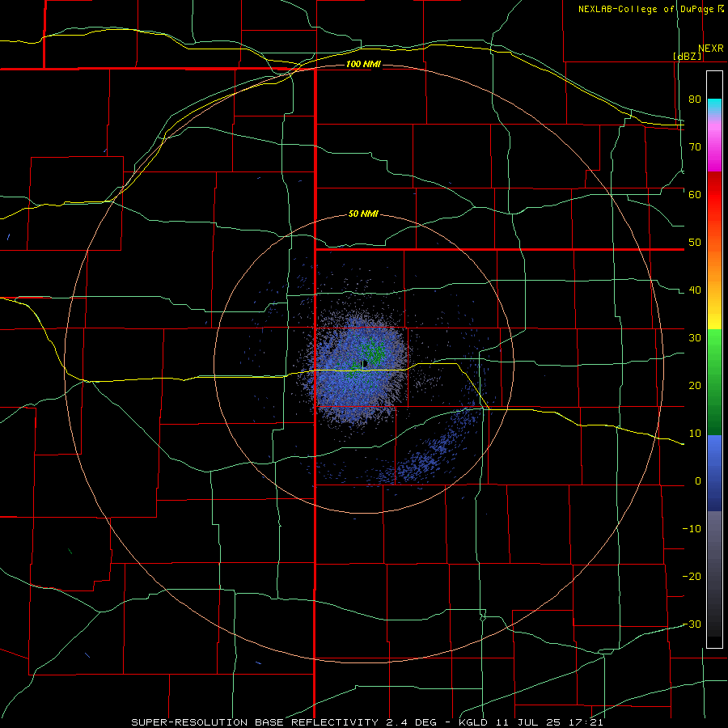The width and height of the screenshot is (728, 728).
Task: Click the green reflectivity core near radar
Action: pyautogui.click(x=374, y=352)
